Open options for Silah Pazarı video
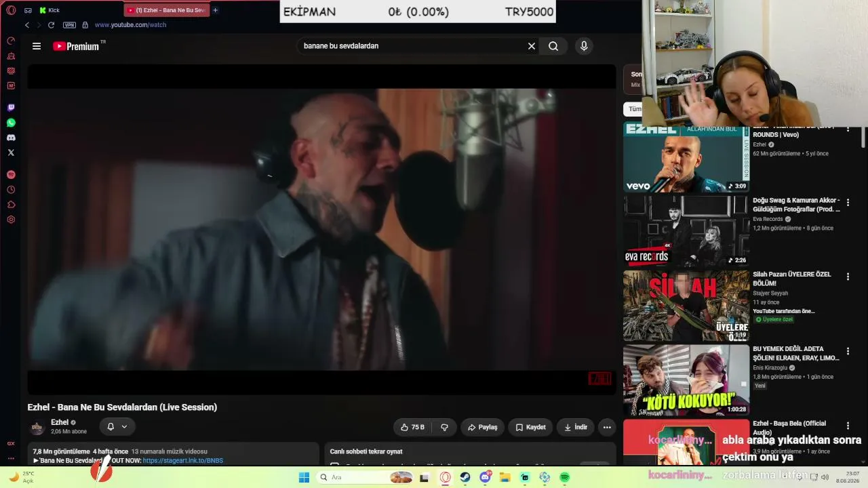Viewport: 868px width, 488px height. (848, 276)
